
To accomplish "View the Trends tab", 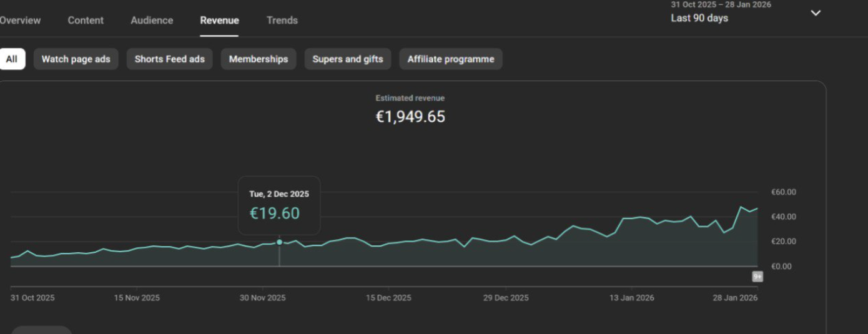I will [282, 20].
